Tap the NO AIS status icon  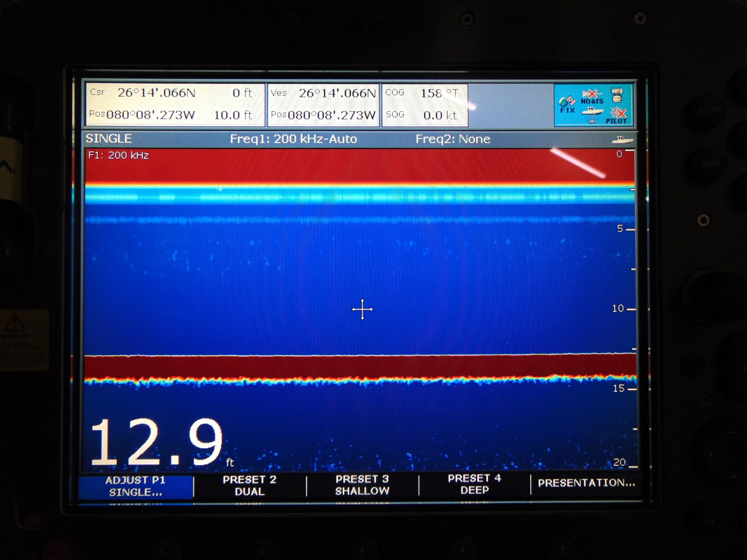pyautogui.click(x=592, y=97)
